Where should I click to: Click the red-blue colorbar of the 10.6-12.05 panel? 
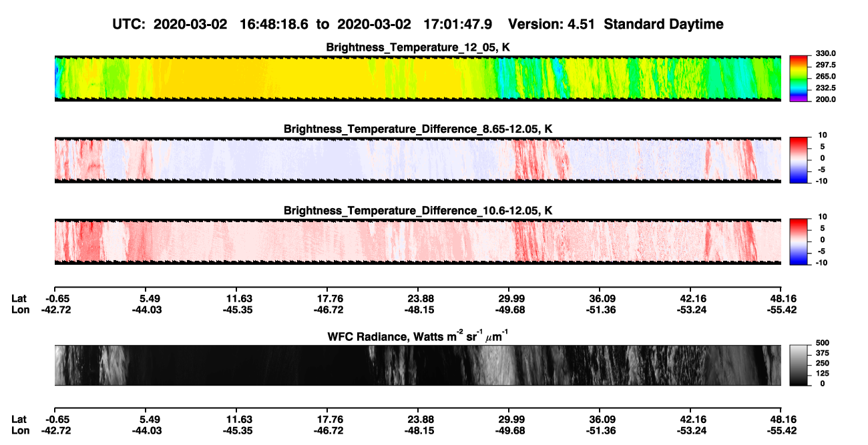point(799,242)
